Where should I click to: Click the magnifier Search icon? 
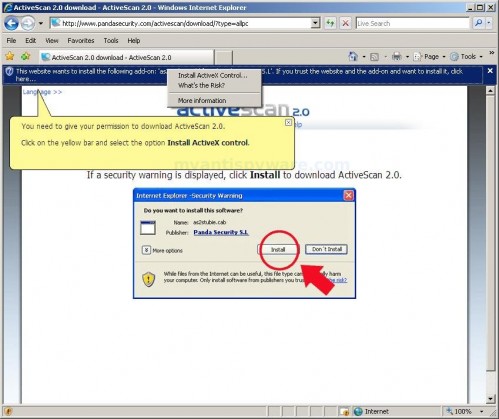(478, 23)
